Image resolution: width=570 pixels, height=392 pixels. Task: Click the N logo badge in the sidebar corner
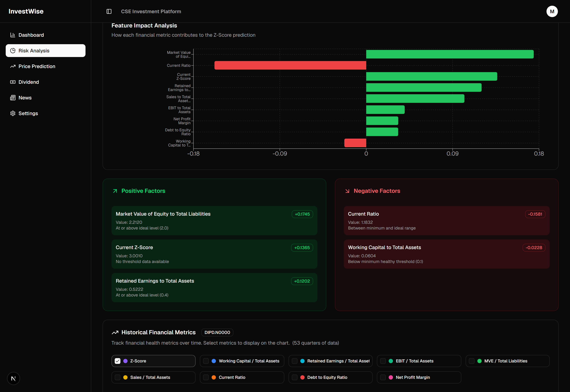(x=13, y=378)
